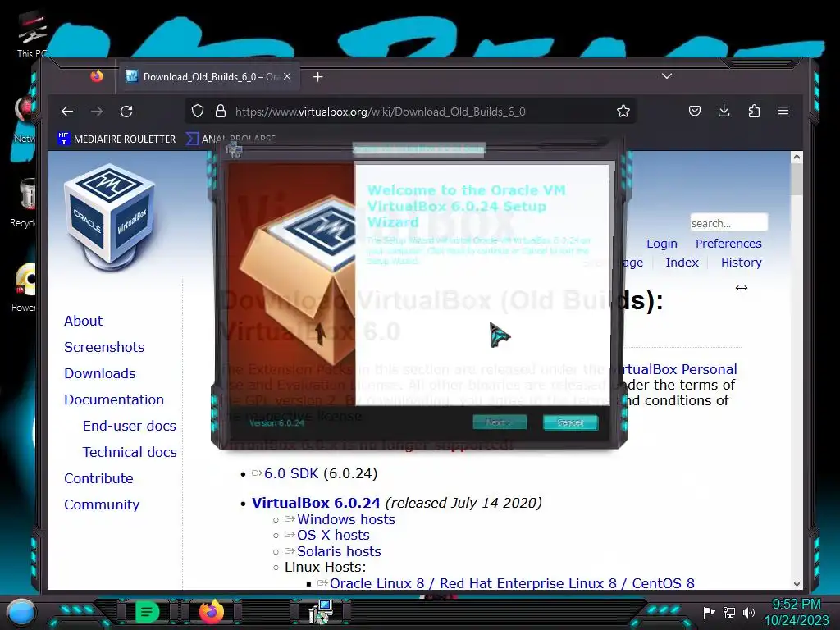The width and height of the screenshot is (840, 630).
Task: Open Oracle Linux 8 / CentOS 8 link
Action: 512,583
